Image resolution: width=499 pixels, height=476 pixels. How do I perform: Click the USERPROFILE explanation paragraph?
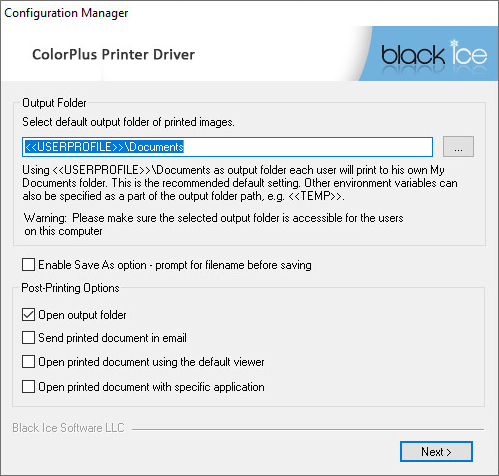(x=240, y=183)
